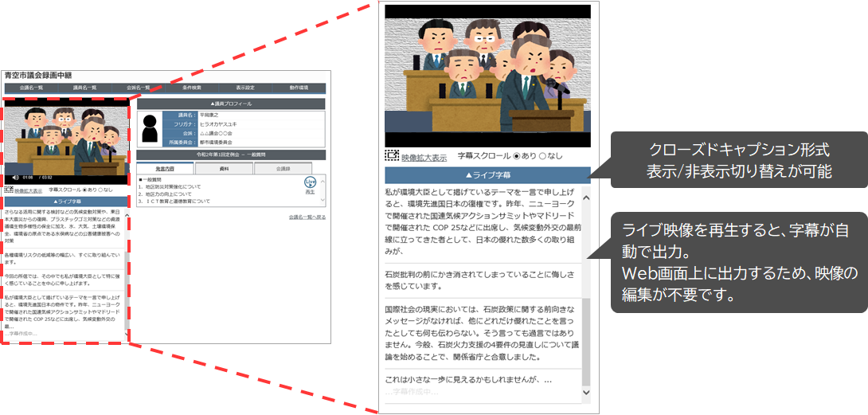The height and width of the screenshot is (415, 868).
Task: Click the down arrow of the enlarged caption scrollbar
Action: (587, 392)
